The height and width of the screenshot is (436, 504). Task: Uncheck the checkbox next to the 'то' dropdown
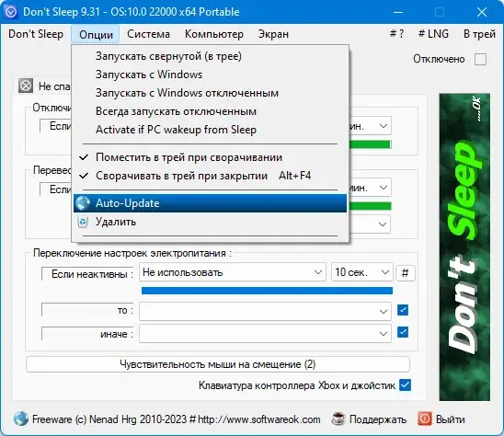[x=403, y=310]
